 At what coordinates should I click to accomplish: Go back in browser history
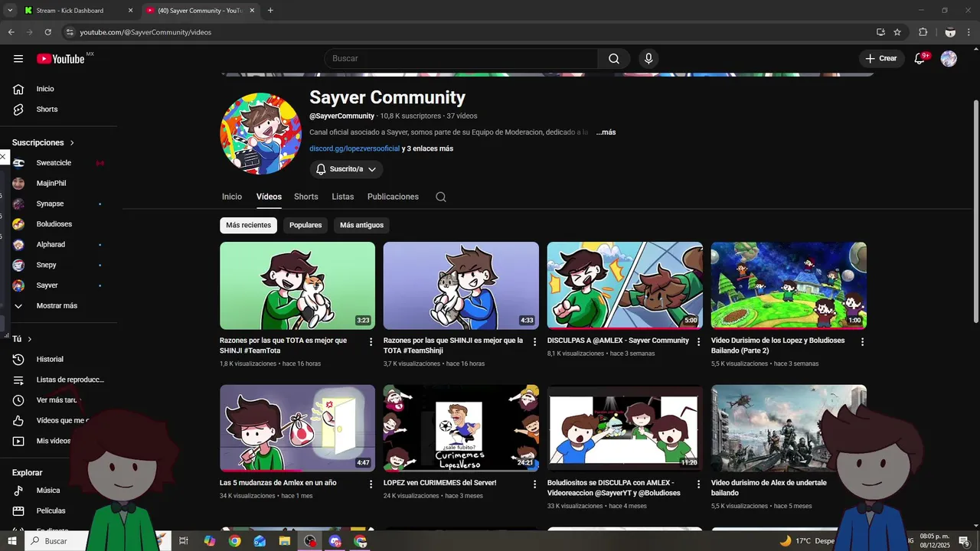click(x=11, y=32)
